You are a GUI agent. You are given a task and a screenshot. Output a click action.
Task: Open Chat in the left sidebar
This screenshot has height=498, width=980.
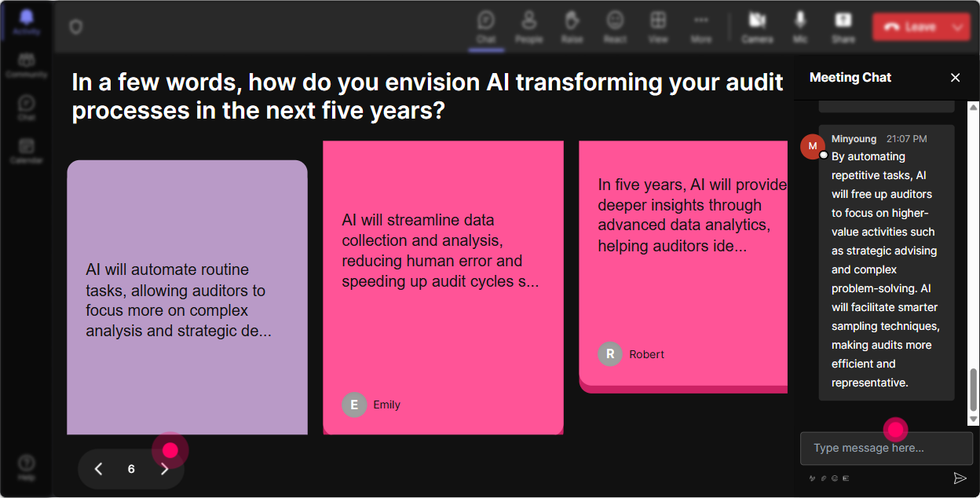tap(27, 108)
